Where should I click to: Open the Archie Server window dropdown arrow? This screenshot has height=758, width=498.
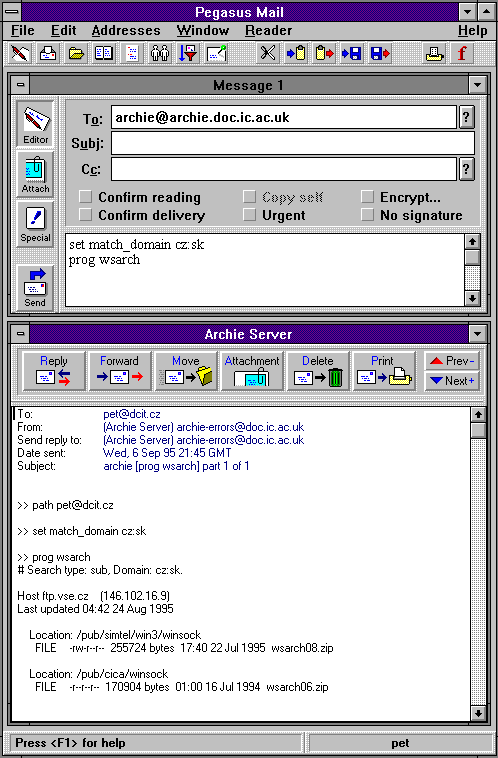click(x=477, y=334)
